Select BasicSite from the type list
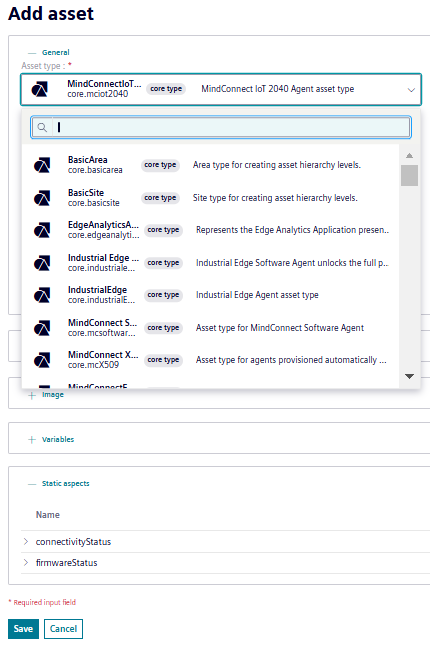The image size is (430, 645). click(x=210, y=198)
